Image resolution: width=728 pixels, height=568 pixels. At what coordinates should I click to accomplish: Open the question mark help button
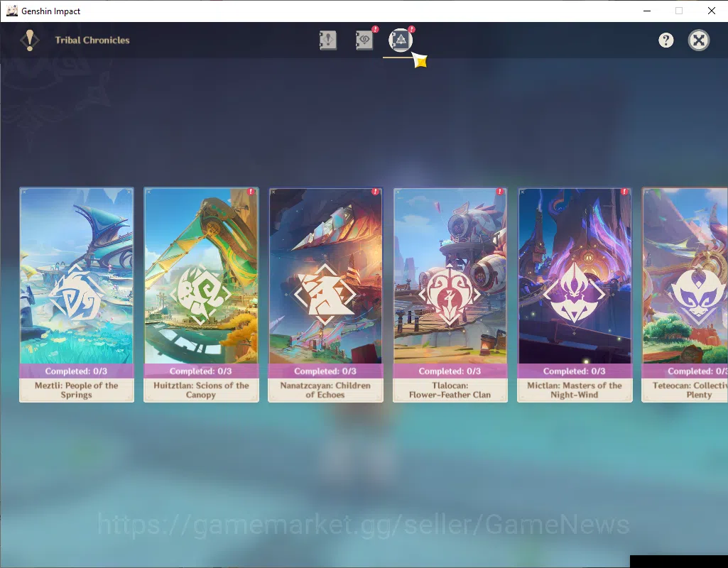(x=665, y=40)
